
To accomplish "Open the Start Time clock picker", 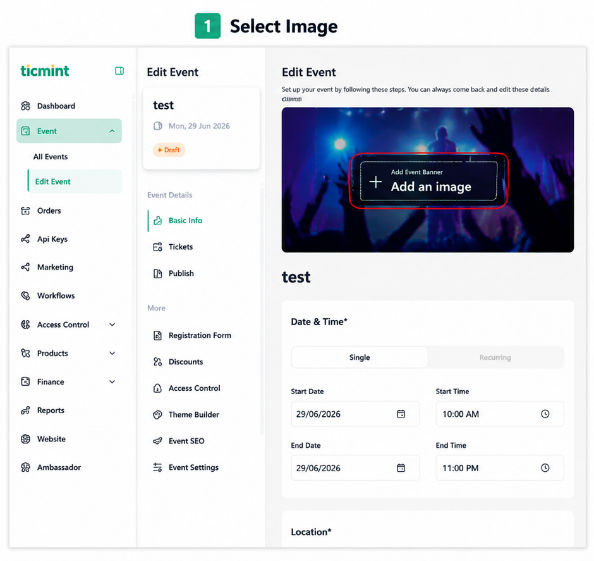I will [x=545, y=414].
